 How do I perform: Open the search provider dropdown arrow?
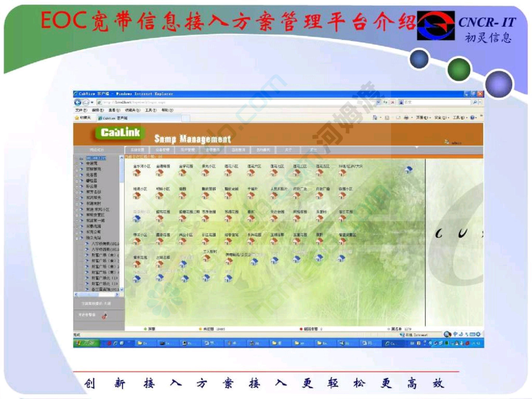(480, 102)
